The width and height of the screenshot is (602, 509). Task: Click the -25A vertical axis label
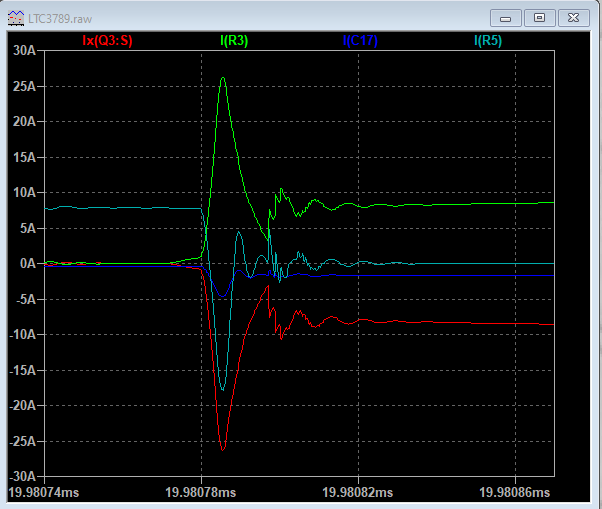pyautogui.click(x=23, y=441)
